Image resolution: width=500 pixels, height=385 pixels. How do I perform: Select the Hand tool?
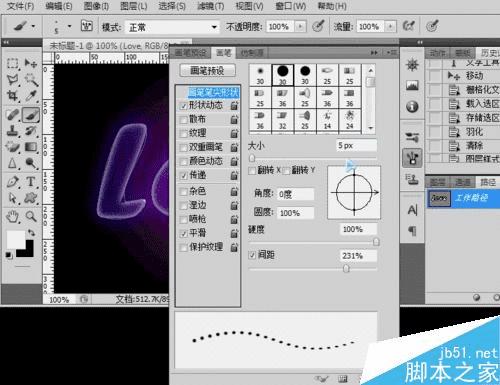13,217
